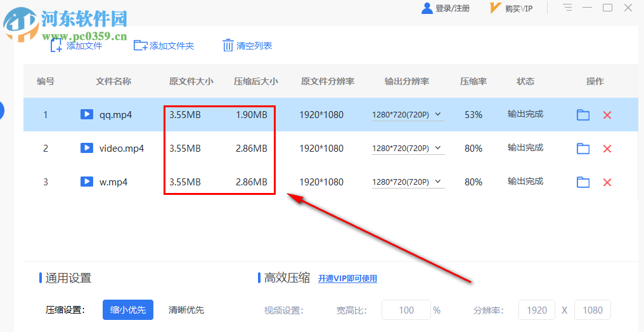Select the qq.mp4 file name
This screenshot has height=332, width=644.
click(116, 115)
